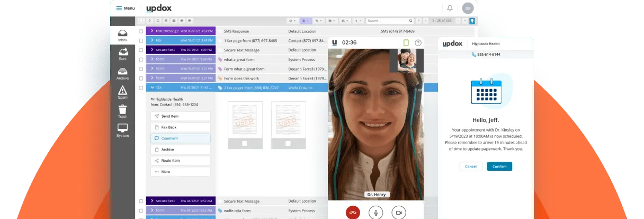Click the blue lightbulb icon in toolbar
This screenshot has height=219, width=644.
pyautogui.click(x=472, y=21)
